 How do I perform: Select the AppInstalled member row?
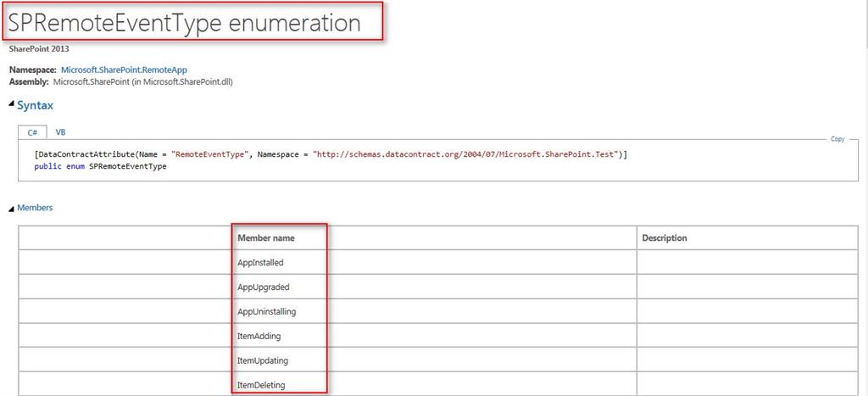click(x=261, y=263)
